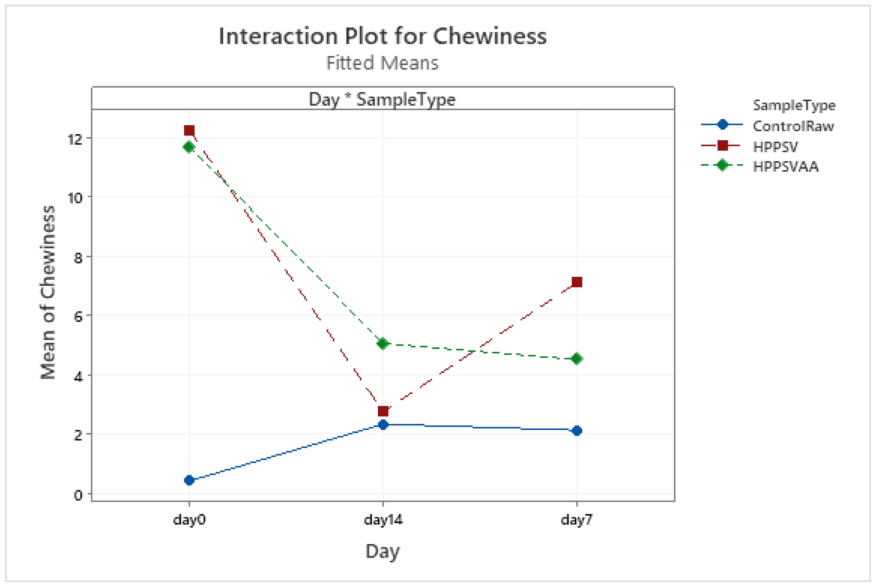Image resolution: width=877 pixels, height=588 pixels.
Task: Click the green HPPSVAA diamond at day0
Action: 189,147
